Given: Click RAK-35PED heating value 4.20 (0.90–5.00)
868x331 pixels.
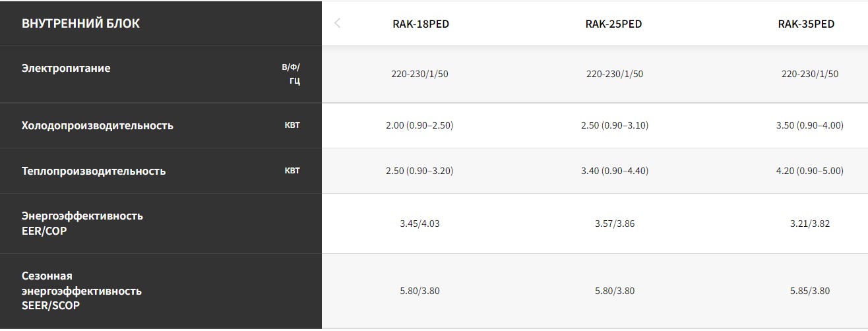Looking at the screenshot, I should coord(810,171).
